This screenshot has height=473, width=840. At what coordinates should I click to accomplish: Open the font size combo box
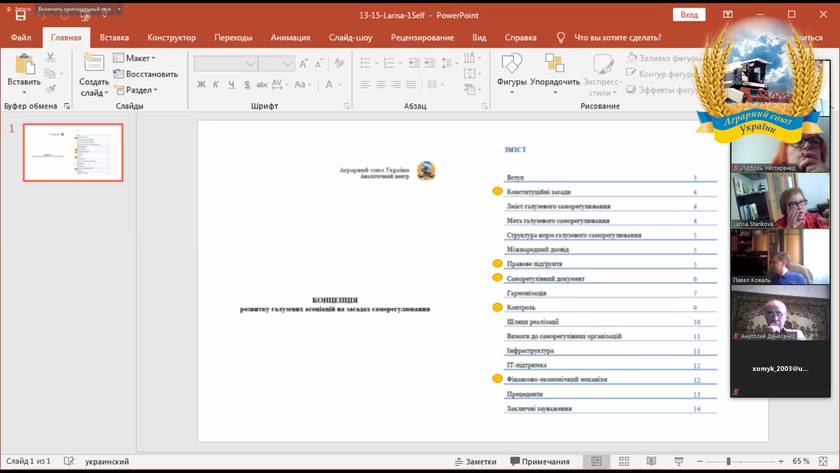coord(276,64)
